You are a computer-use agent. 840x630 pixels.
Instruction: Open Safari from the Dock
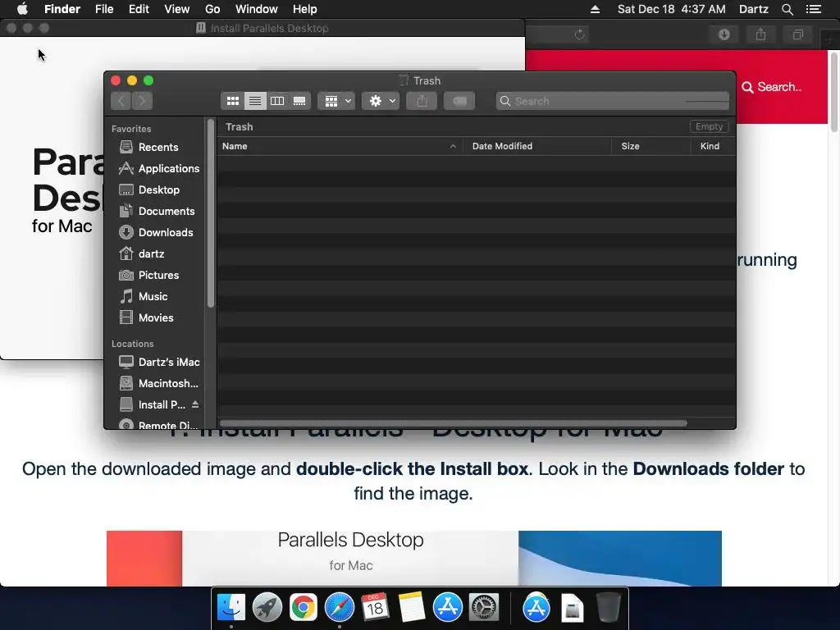coord(339,608)
